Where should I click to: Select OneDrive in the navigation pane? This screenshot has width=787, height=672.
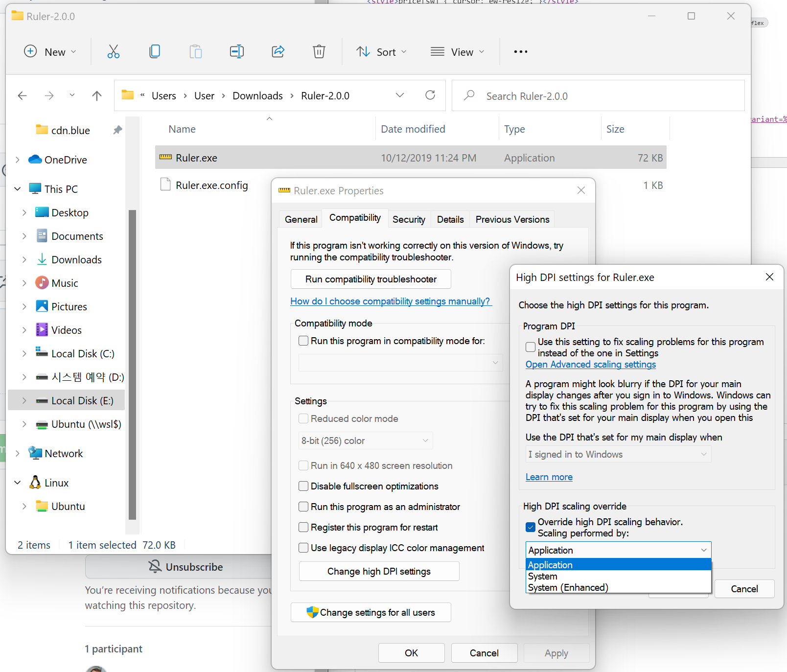65,160
